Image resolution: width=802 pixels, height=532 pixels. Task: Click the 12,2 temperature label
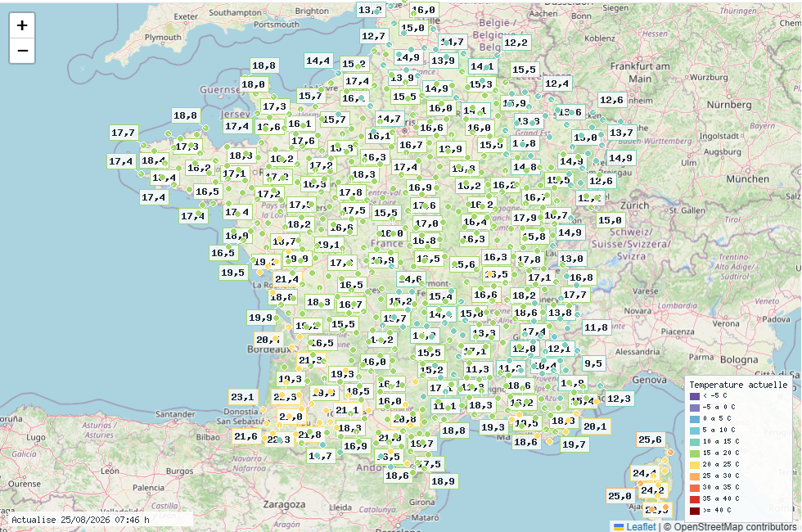tap(516, 43)
